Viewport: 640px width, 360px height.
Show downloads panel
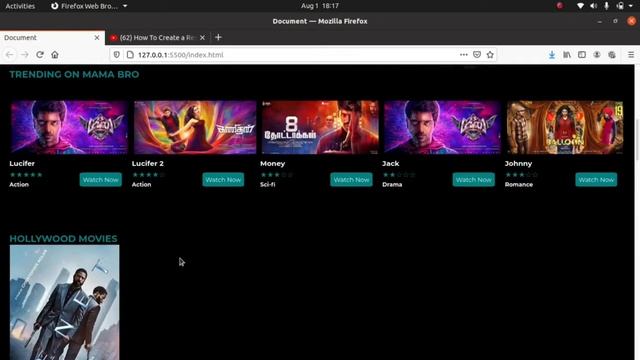point(552,55)
